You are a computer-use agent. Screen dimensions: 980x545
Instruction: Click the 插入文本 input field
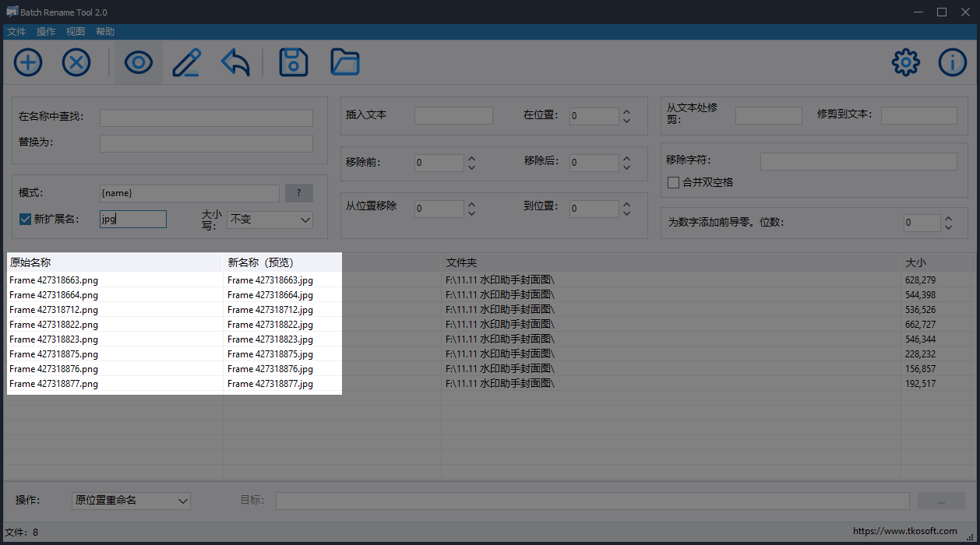point(453,115)
